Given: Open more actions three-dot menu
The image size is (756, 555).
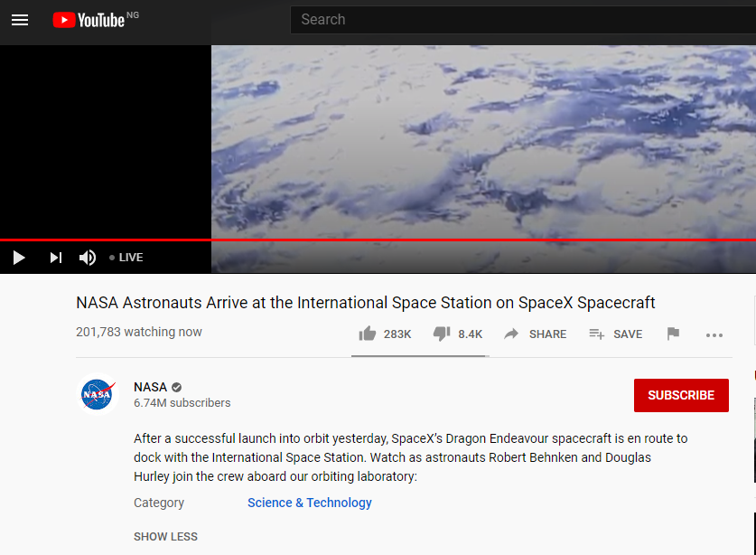Looking at the screenshot, I should tap(714, 335).
